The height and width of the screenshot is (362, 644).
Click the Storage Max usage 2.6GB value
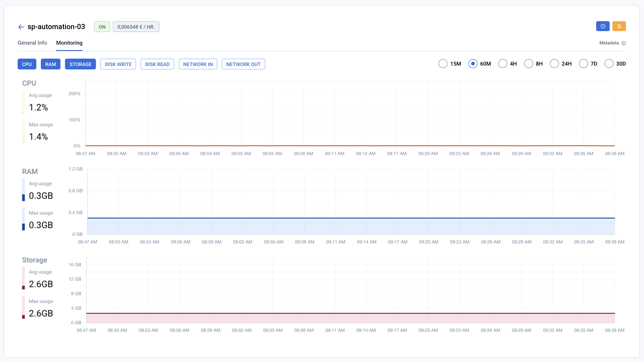tap(41, 313)
